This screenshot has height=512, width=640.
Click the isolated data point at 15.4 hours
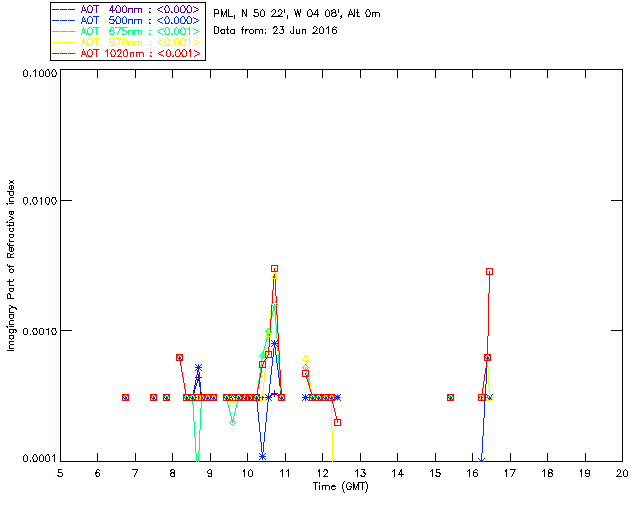pos(450,397)
